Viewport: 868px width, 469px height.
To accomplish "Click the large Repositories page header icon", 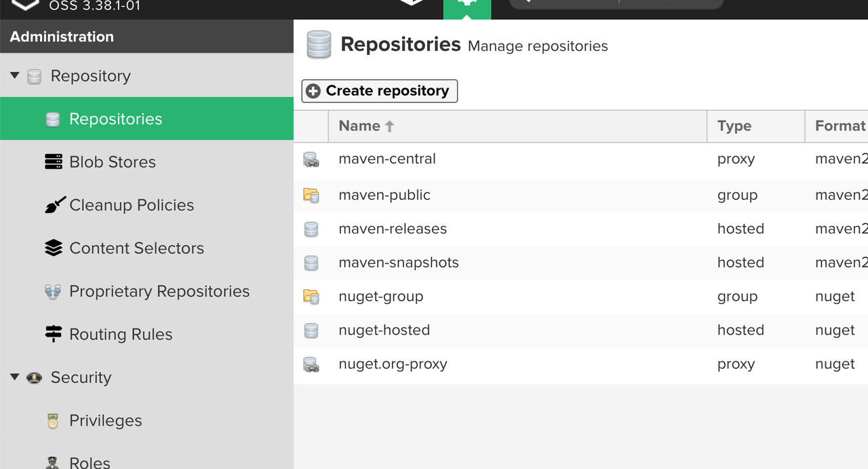I will coord(319,45).
